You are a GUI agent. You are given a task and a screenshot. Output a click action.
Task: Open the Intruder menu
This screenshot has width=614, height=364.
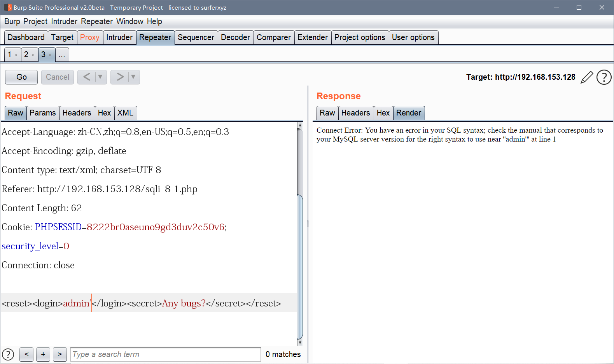(64, 21)
